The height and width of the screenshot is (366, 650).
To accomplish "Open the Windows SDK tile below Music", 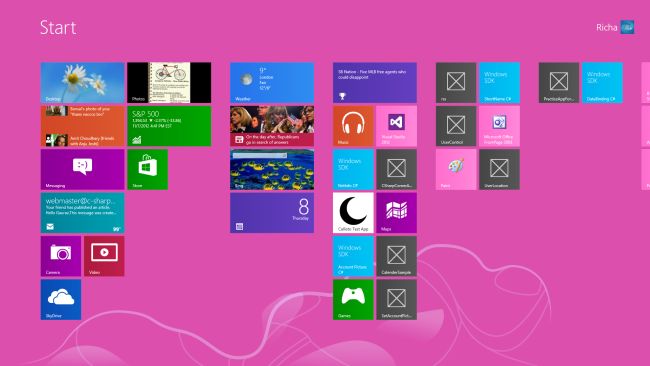I will click(x=353, y=170).
